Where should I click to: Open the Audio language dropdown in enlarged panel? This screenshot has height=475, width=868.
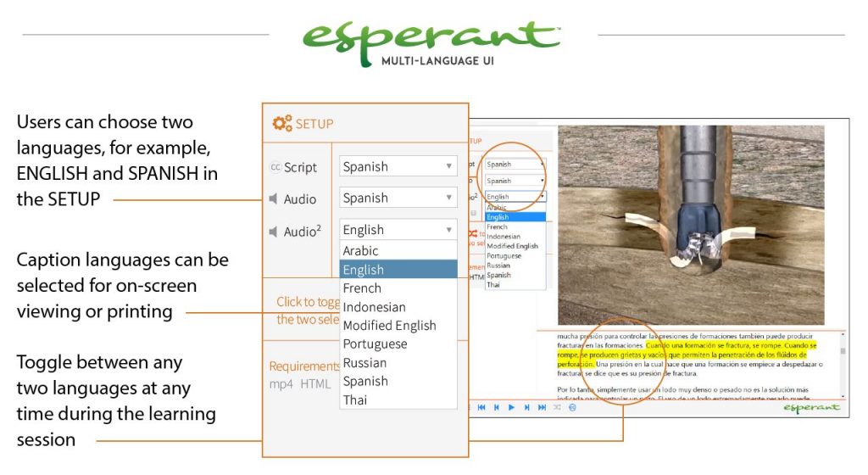click(x=398, y=198)
